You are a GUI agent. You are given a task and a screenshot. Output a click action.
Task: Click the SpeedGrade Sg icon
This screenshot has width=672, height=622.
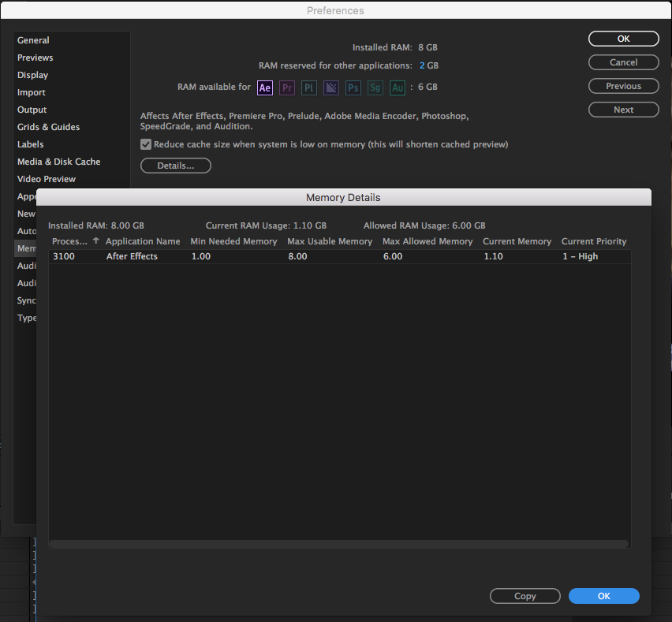tap(375, 88)
